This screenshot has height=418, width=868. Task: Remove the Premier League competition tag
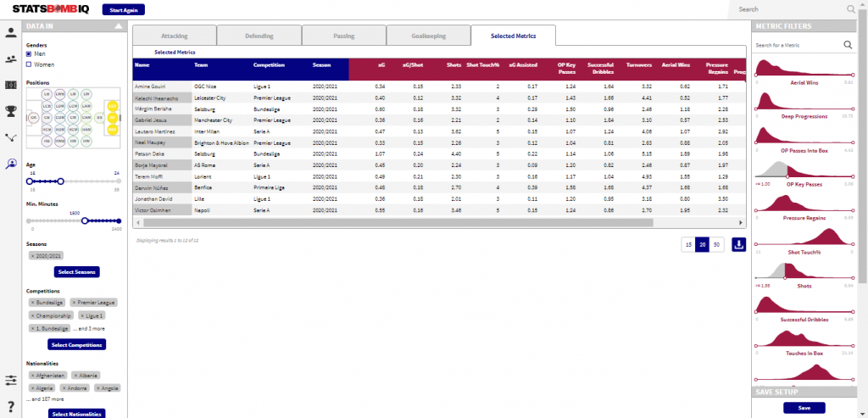coord(75,303)
